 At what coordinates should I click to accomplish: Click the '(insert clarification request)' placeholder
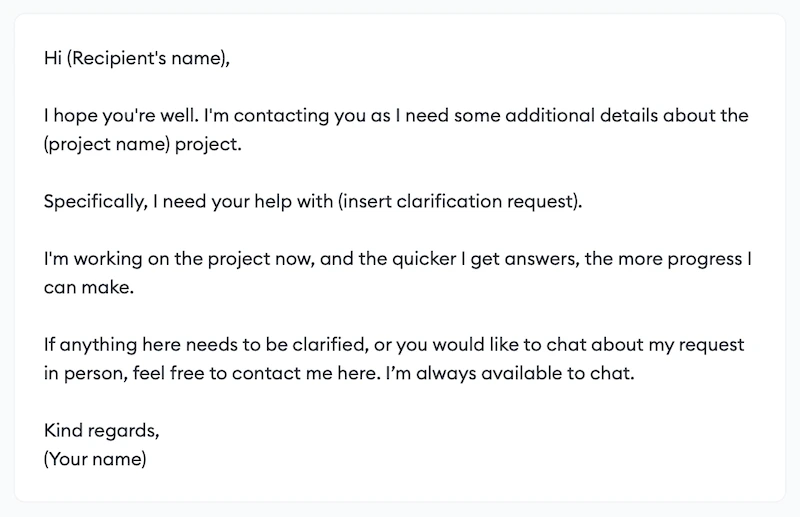[x=458, y=202]
